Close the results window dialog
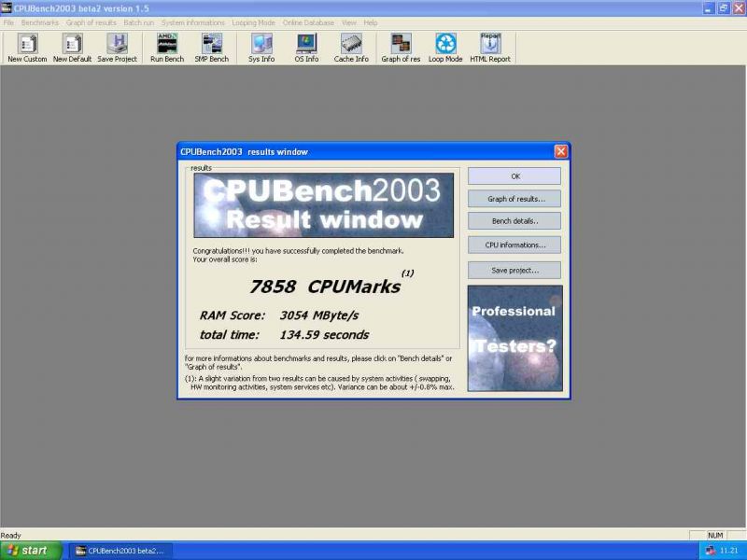Image resolution: width=747 pixels, height=560 pixels. pyautogui.click(x=561, y=151)
